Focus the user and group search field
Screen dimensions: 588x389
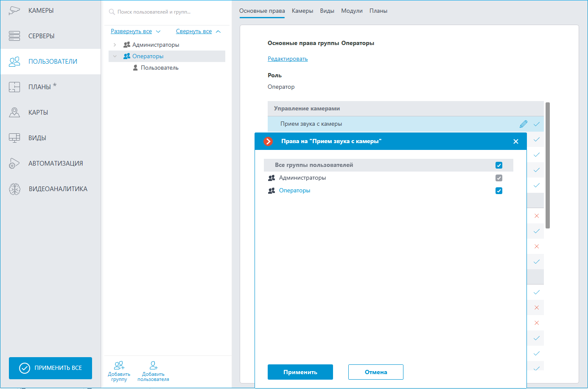click(167, 12)
